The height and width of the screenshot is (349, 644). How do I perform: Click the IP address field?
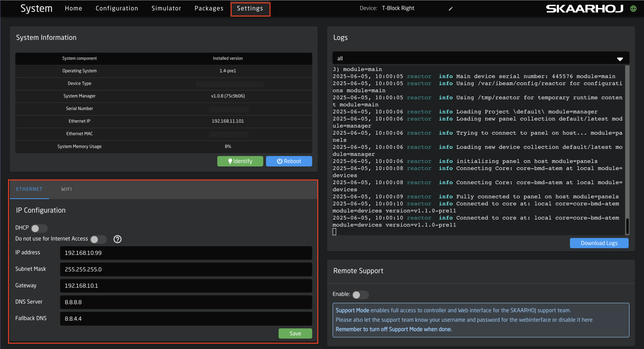(x=186, y=253)
